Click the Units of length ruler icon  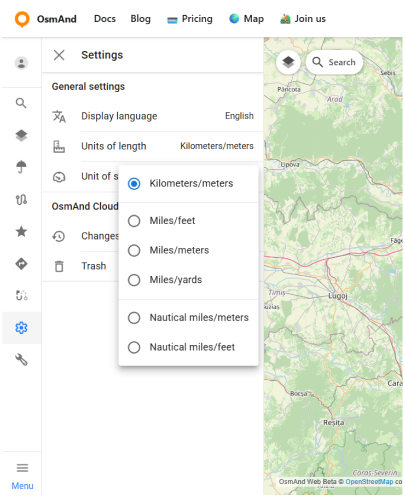coord(59,146)
